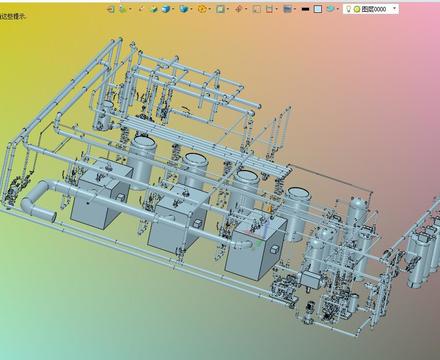The width and height of the screenshot is (440, 360).
Task: Click the first arrow icon in the view toolbar
Action: tap(110, 9)
